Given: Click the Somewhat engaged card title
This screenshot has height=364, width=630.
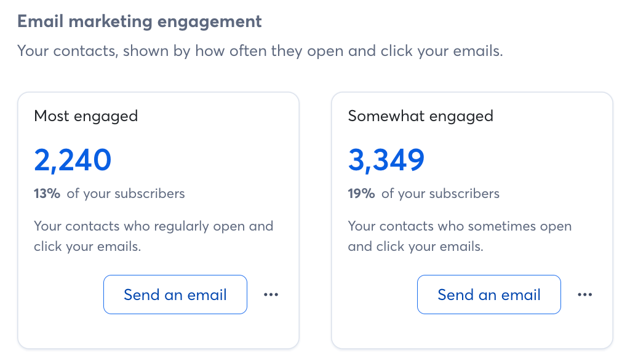Looking at the screenshot, I should (x=420, y=116).
